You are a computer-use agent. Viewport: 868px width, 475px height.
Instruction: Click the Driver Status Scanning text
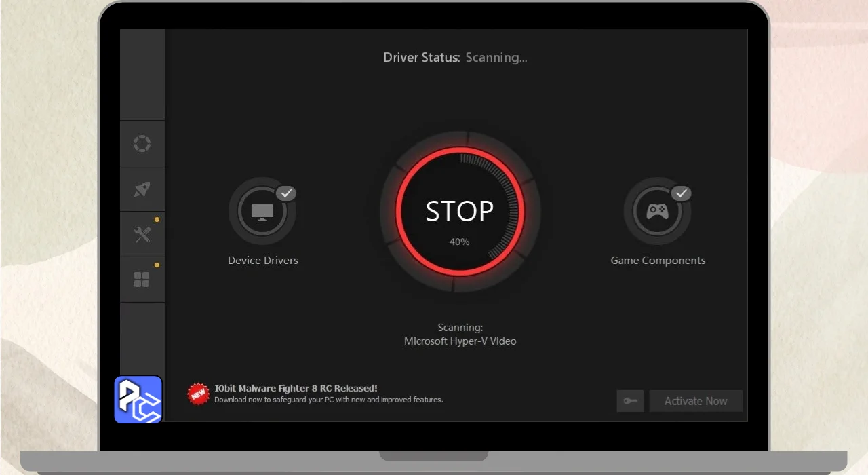pos(456,58)
